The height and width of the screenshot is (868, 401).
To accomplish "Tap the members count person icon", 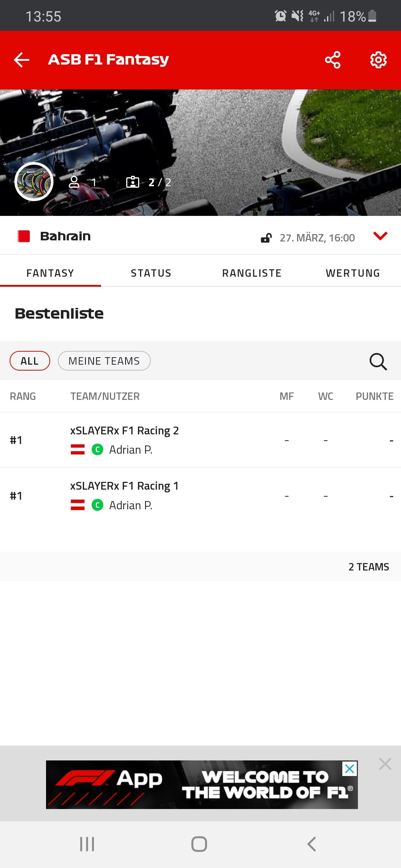I will tap(74, 182).
